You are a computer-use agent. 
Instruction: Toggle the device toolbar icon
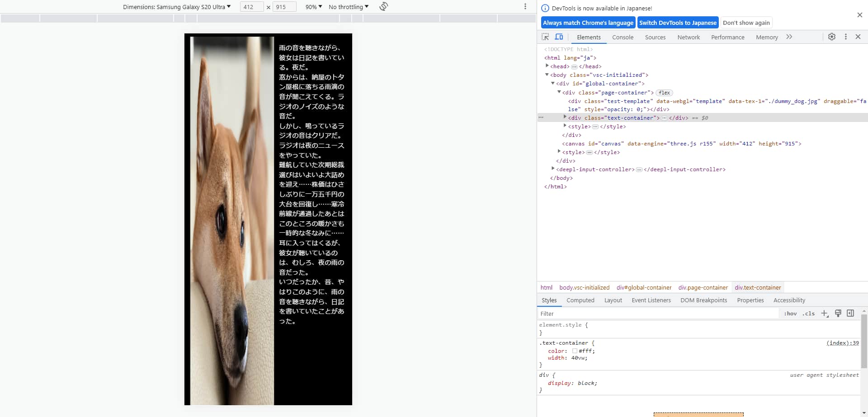click(559, 37)
